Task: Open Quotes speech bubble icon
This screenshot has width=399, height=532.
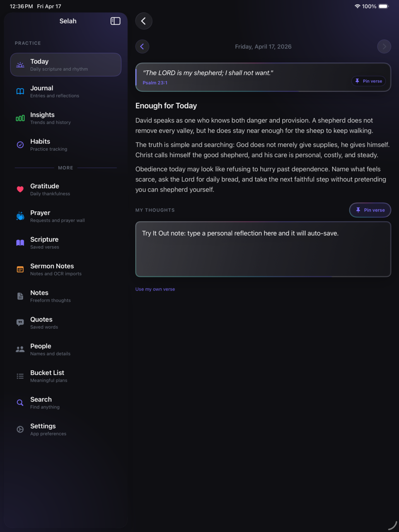Action: pos(20,322)
